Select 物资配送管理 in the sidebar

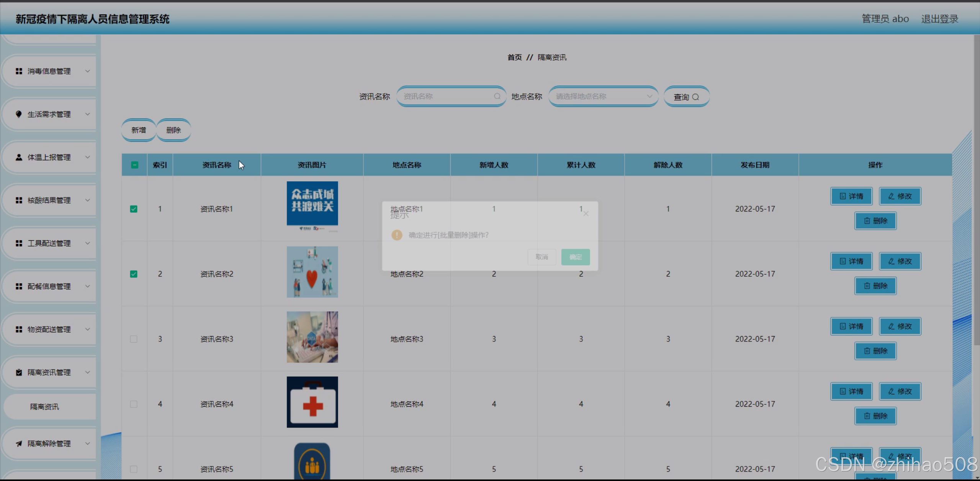49,330
